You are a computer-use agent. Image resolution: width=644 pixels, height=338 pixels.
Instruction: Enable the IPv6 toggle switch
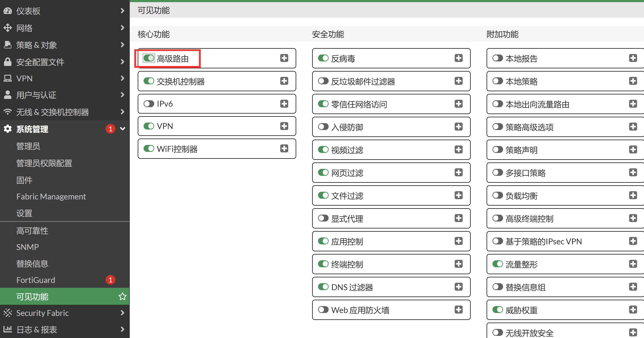149,104
